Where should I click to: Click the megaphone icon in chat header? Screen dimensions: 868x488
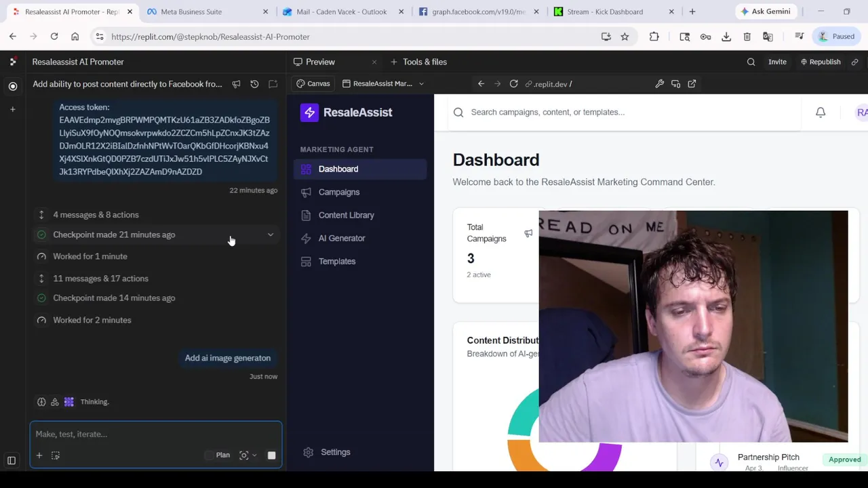tap(236, 84)
